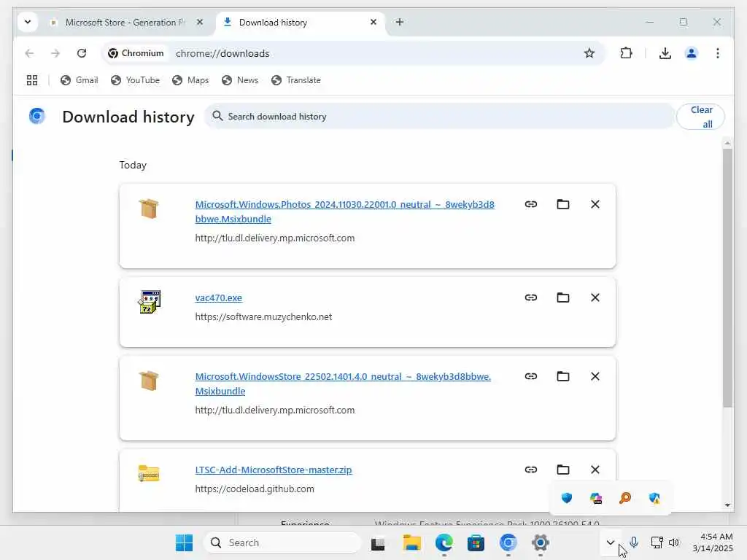Open the News bookmark
Screen dimensions: 747x560
[240, 80]
